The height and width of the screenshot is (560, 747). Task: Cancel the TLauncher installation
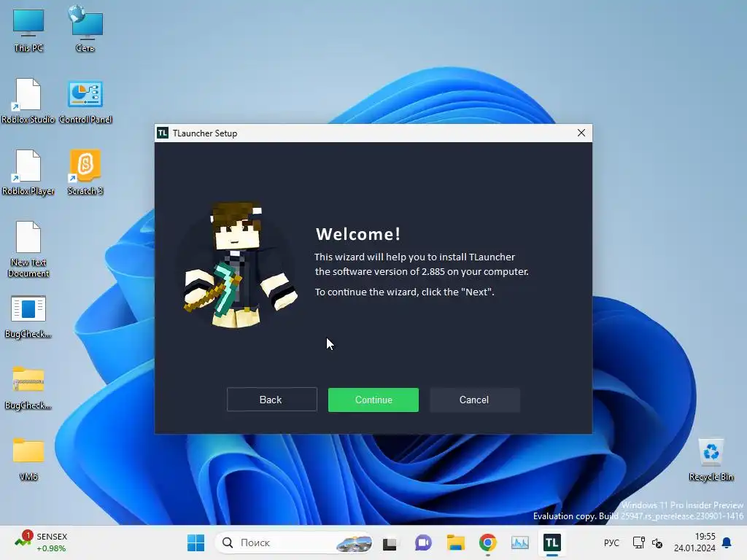[x=474, y=400]
